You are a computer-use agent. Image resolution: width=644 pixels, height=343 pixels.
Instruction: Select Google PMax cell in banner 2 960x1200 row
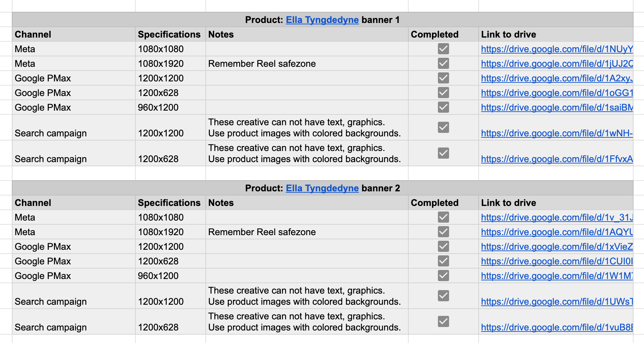coord(74,276)
